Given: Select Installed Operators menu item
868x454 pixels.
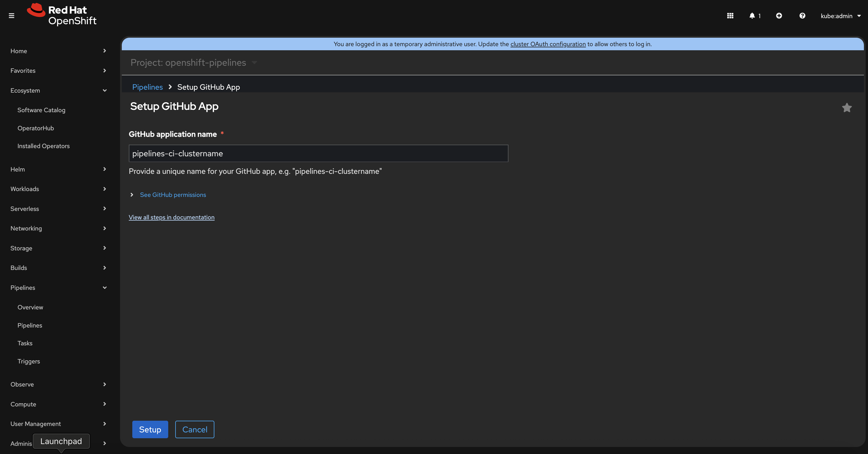Looking at the screenshot, I should (x=44, y=146).
